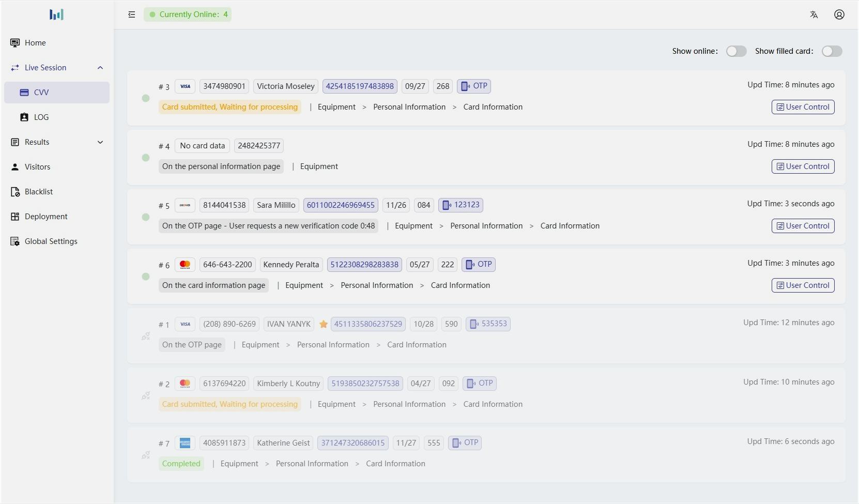The image size is (859, 504).
Task: Click "Upd Time: 3 seconds ago" in row #5
Action: pos(791,204)
